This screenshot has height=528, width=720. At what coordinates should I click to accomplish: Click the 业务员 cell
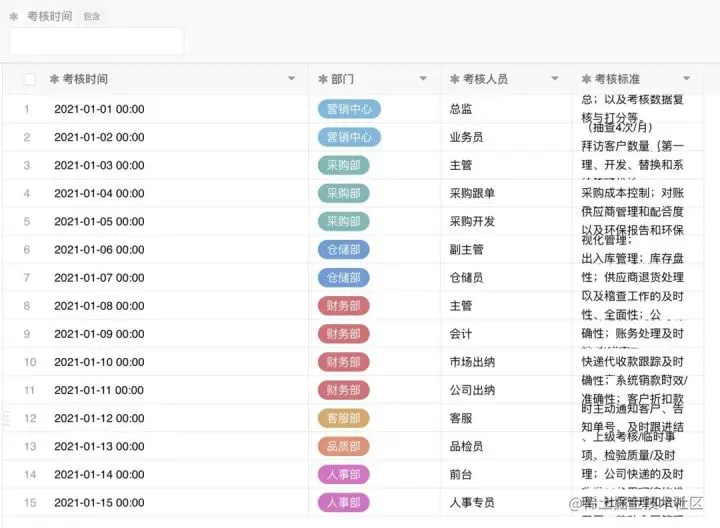click(x=466, y=137)
